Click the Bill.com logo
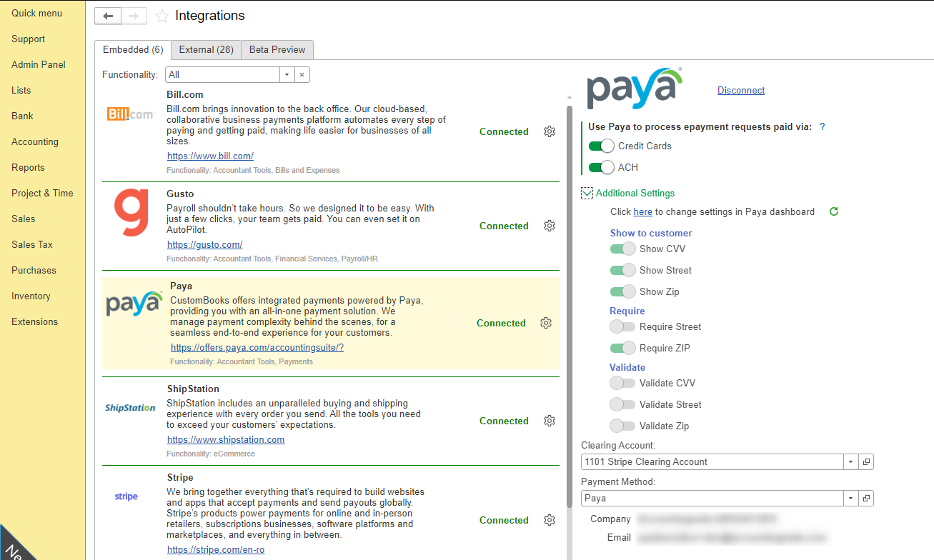 click(131, 114)
